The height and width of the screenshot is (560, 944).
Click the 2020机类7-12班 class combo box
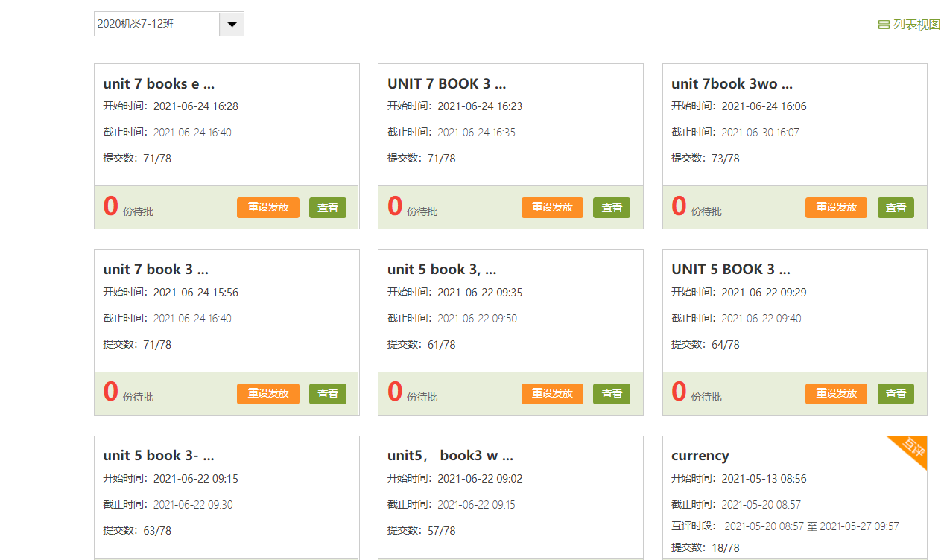[x=157, y=24]
